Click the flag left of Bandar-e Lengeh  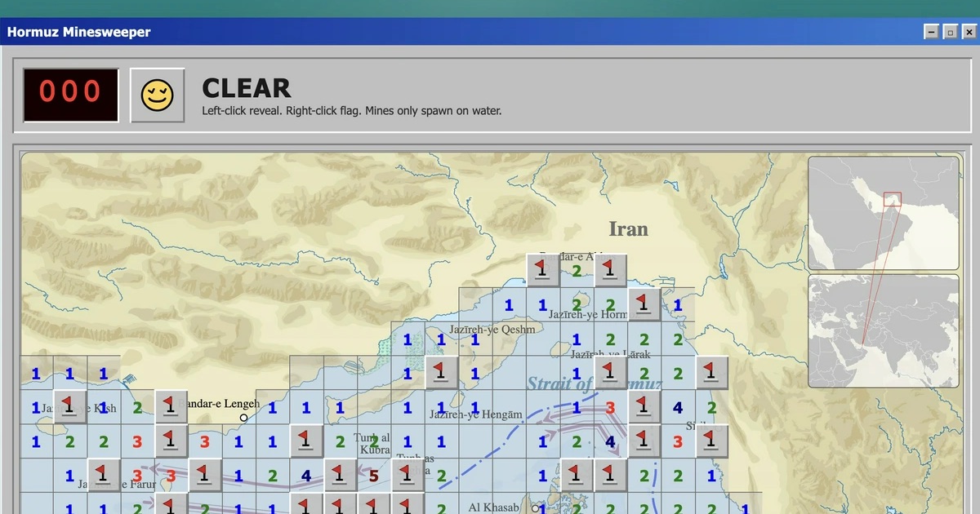pos(170,406)
